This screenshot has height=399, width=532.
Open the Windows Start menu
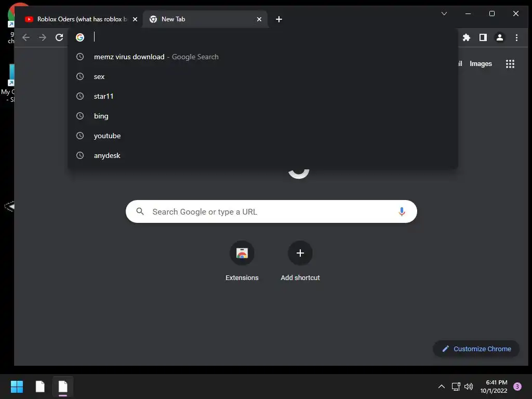click(x=17, y=387)
